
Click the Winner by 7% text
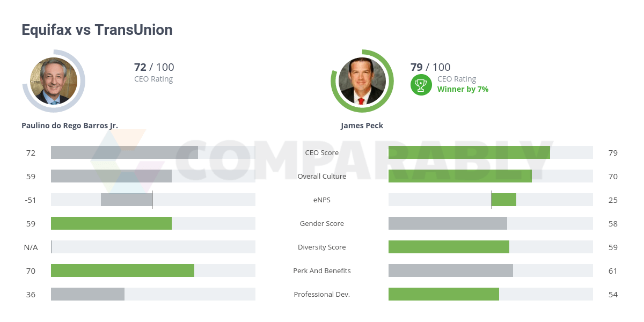[x=463, y=89]
